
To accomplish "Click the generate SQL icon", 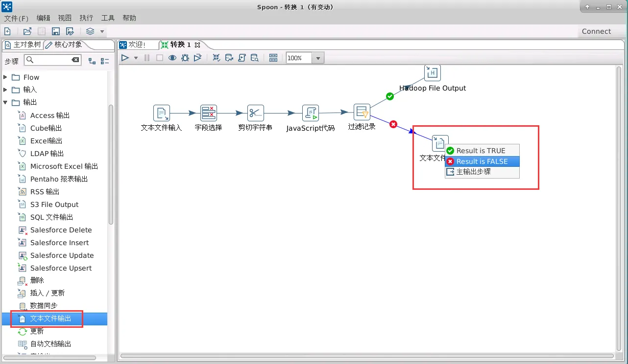I will tap(242, 58).
